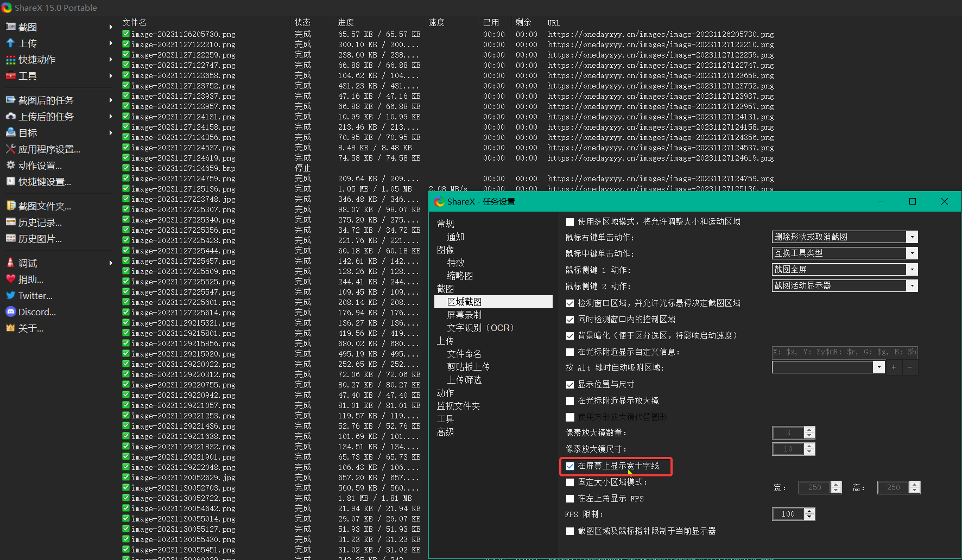Open 上传后的任务 cloud icon
962x560 pixels.
click(x=10, y=116)
